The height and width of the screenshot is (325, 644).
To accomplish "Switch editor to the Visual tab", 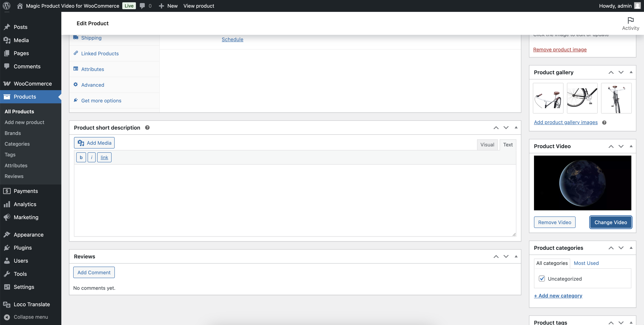I will click(x=487, y=145).
